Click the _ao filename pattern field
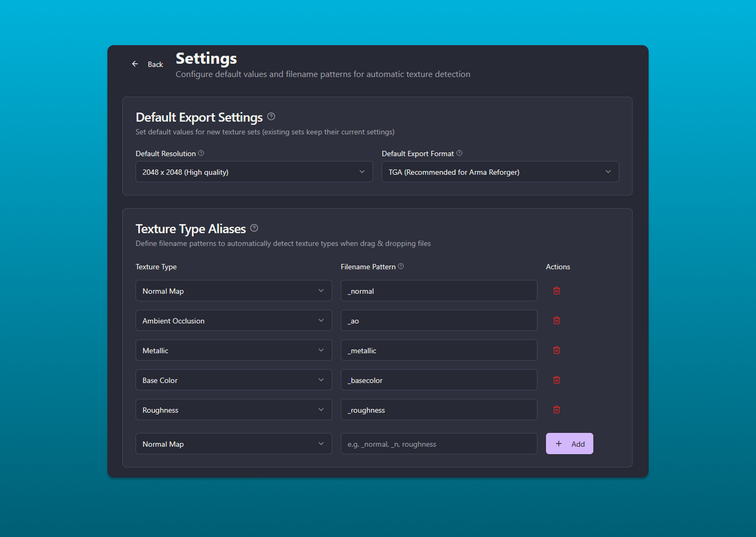The height and width of the screenshot is (537, 756). 439,320
